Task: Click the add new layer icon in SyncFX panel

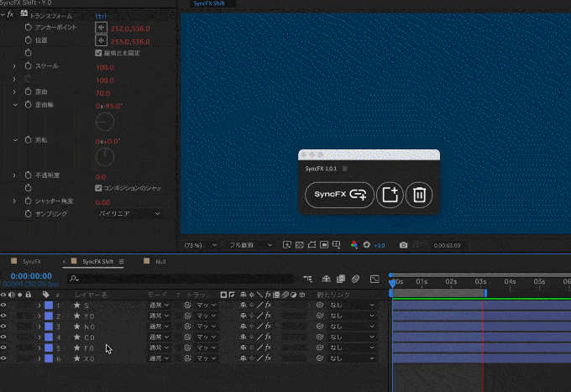Action: coord(390,195)
